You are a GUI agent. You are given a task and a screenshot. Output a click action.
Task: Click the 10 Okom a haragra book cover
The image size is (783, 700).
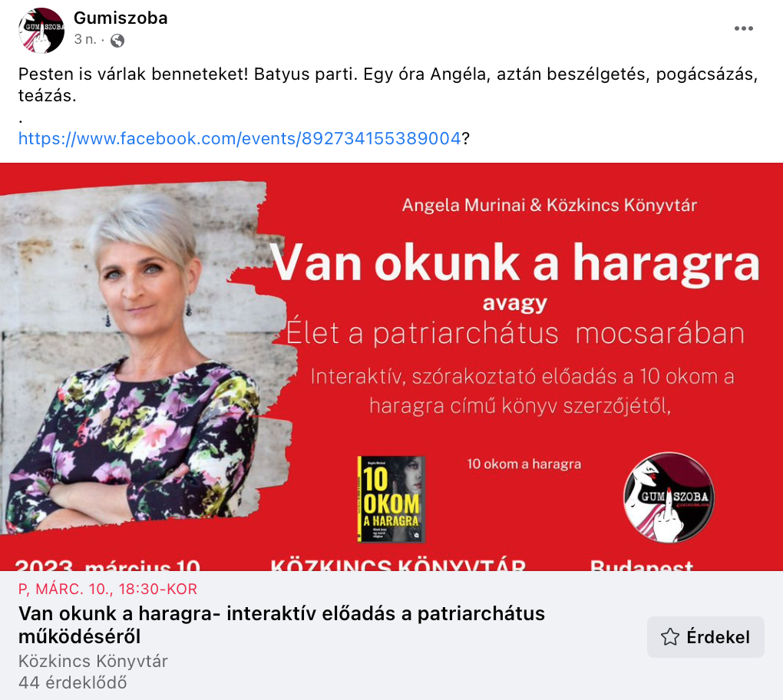tap(391, 499)
